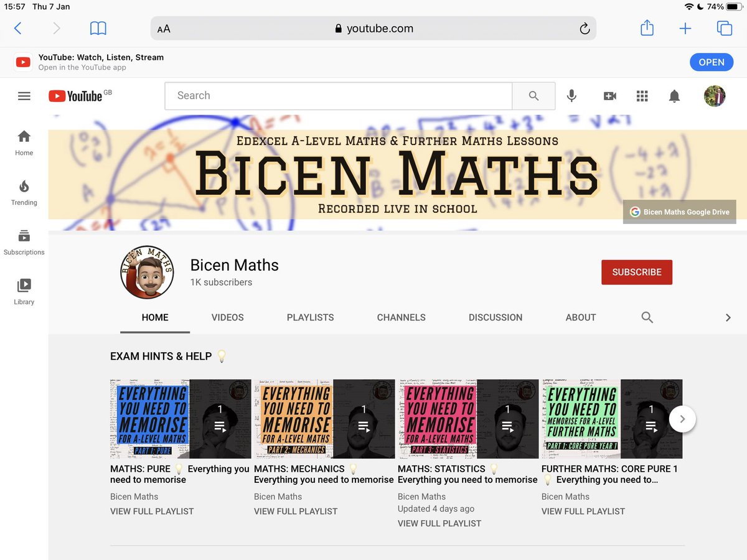The height and width of the screenshot is (560, 747).
Task: Open the notifications bell
Action: pos(674,96)
